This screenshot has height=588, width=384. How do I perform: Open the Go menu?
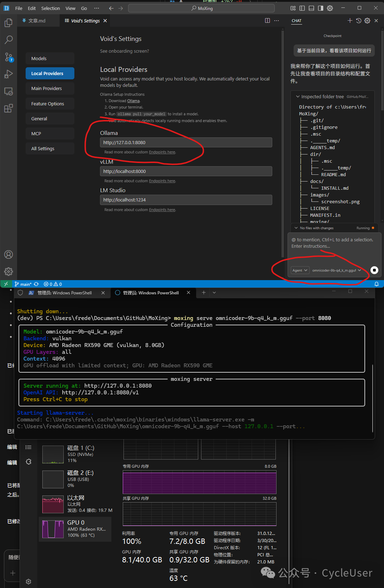[x=84, y=8]
